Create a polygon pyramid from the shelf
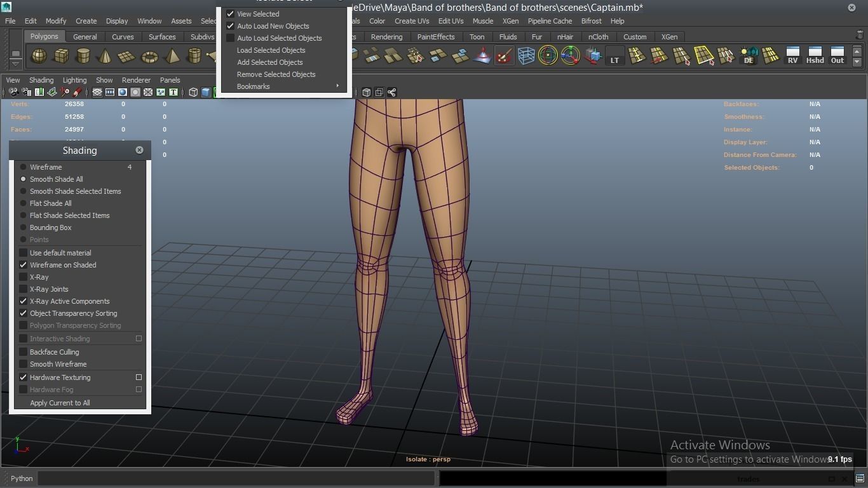This screenshot has width=868, height=488. click(x=172, y=57)
